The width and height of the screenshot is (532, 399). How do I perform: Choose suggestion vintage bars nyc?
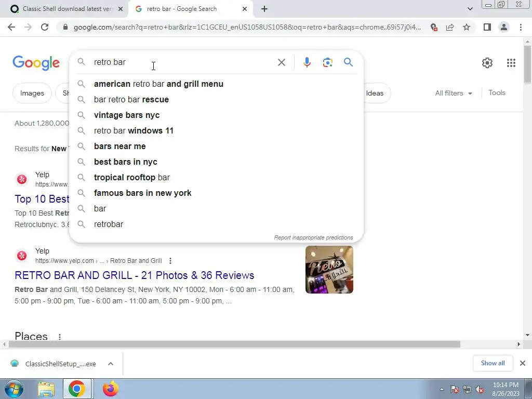coord(217,115)
